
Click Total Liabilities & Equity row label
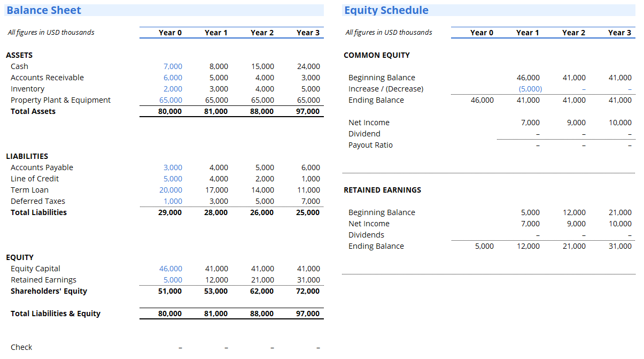56,314
